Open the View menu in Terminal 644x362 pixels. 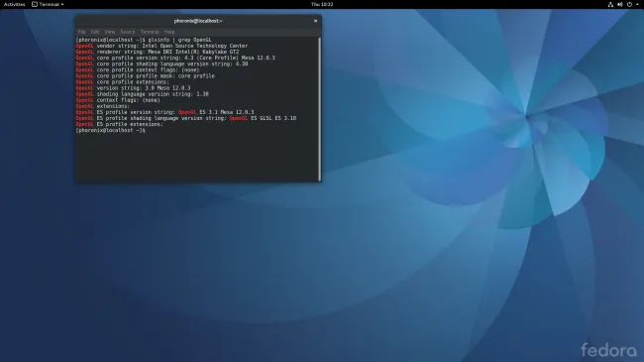click(x=110, y=32)
